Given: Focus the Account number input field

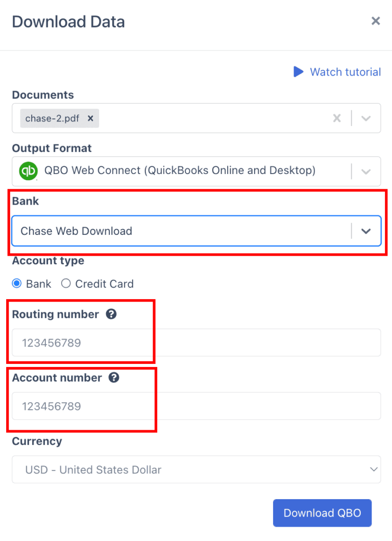Looking at the screenshot, I should pos(197,406).
